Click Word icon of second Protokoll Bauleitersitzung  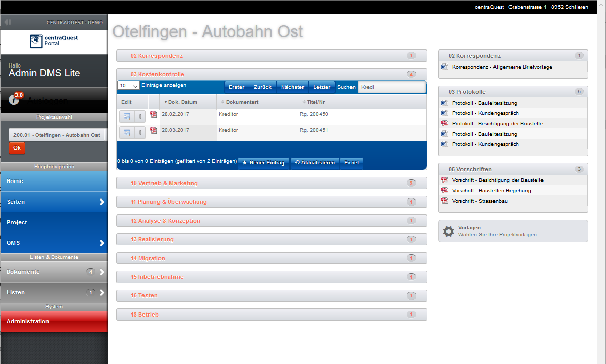pos(444,134)
